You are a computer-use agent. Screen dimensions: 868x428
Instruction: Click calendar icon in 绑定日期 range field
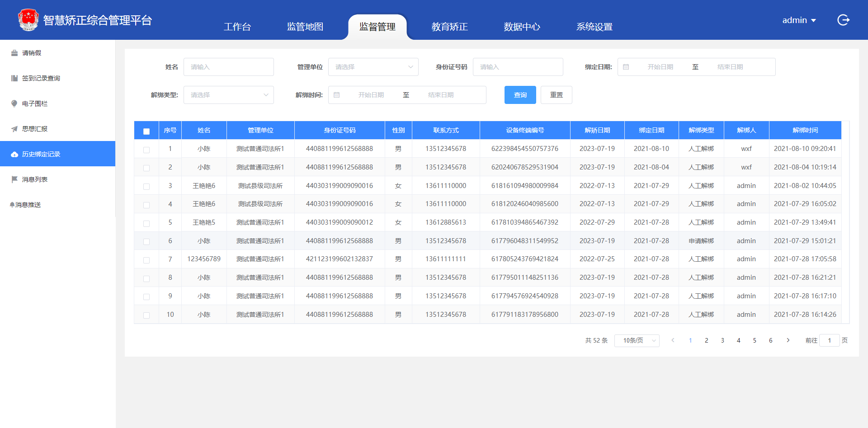pyautogui.click(x=626, y=67)
